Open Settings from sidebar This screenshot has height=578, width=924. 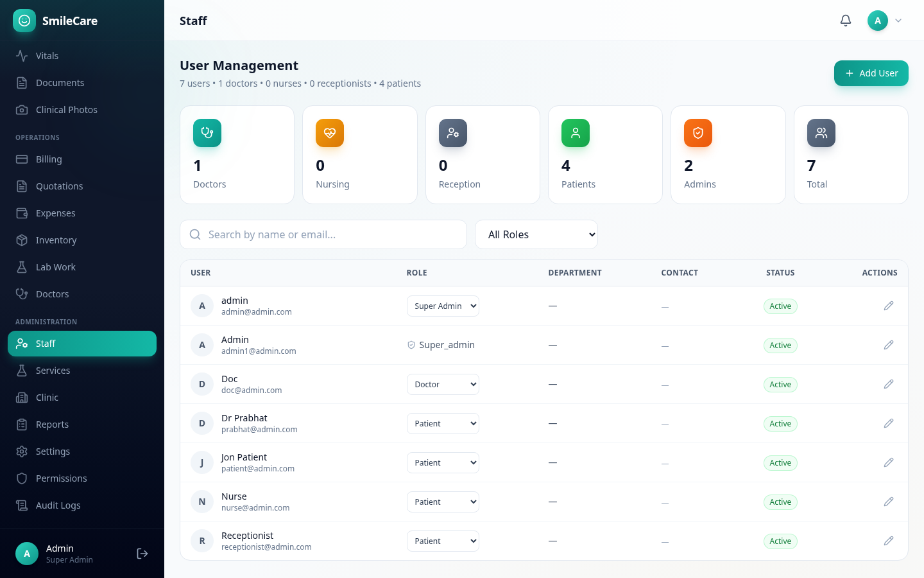pyautogui.click(x=82, y=451)
